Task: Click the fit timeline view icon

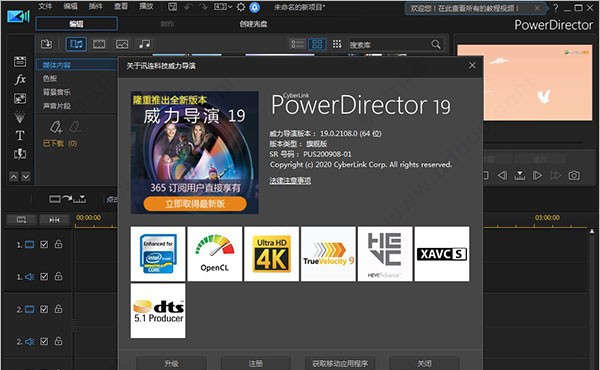Action: 54,220
